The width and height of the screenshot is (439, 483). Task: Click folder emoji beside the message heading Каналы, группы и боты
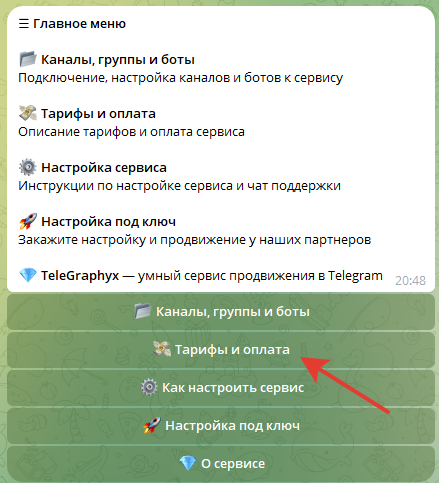(28, 59)
